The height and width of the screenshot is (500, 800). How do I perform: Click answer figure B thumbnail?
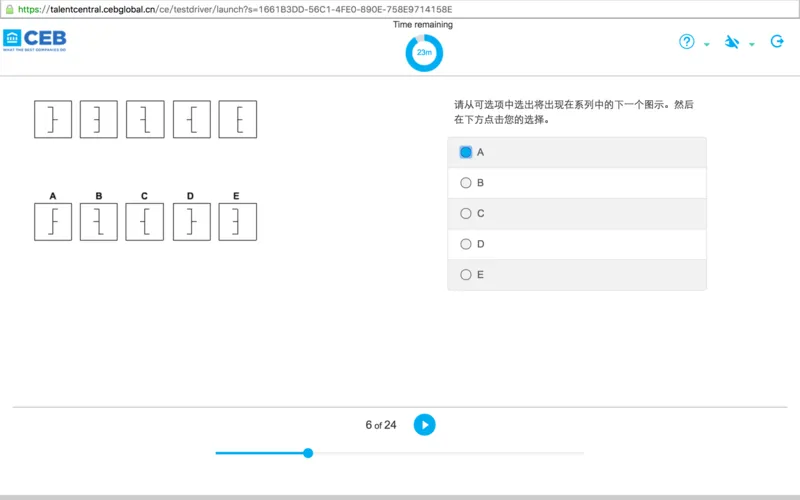(99, 221)
